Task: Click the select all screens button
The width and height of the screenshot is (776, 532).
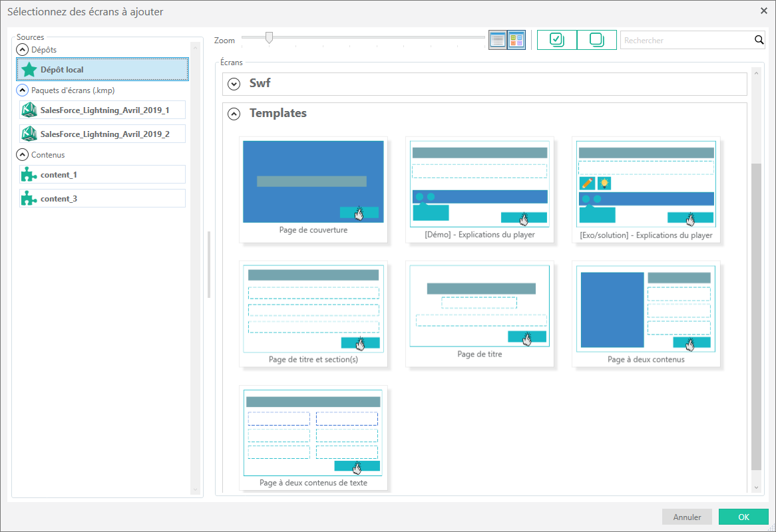Action: [x=556, y=40]
